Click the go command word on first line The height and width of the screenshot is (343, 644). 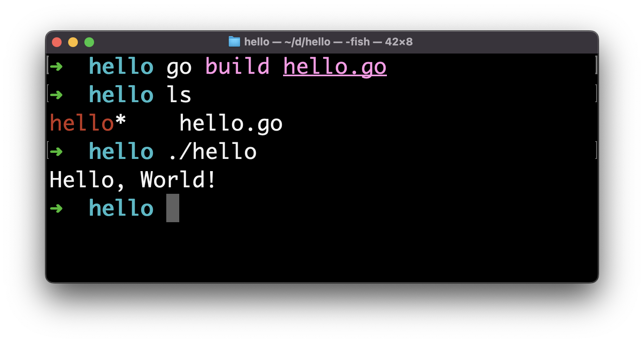click(179, 68)
